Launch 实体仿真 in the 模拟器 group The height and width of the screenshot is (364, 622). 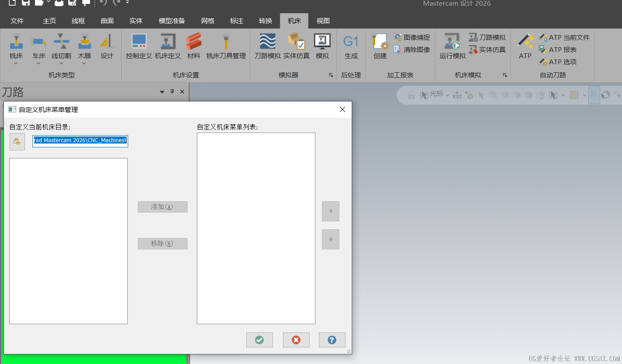297,47
